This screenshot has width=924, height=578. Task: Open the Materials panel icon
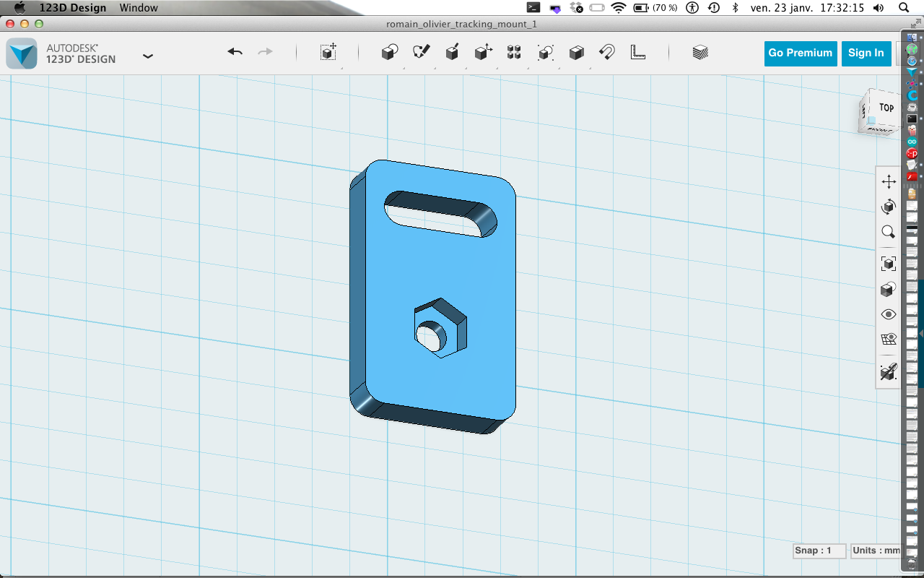pyautogui.click(x=699, y=52)
